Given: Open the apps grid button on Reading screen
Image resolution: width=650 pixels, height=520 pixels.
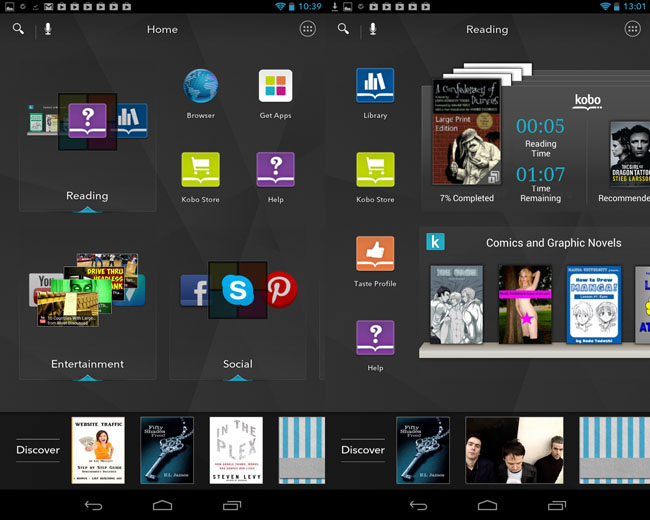Looking at the screenshot, I should coord(633,29).
